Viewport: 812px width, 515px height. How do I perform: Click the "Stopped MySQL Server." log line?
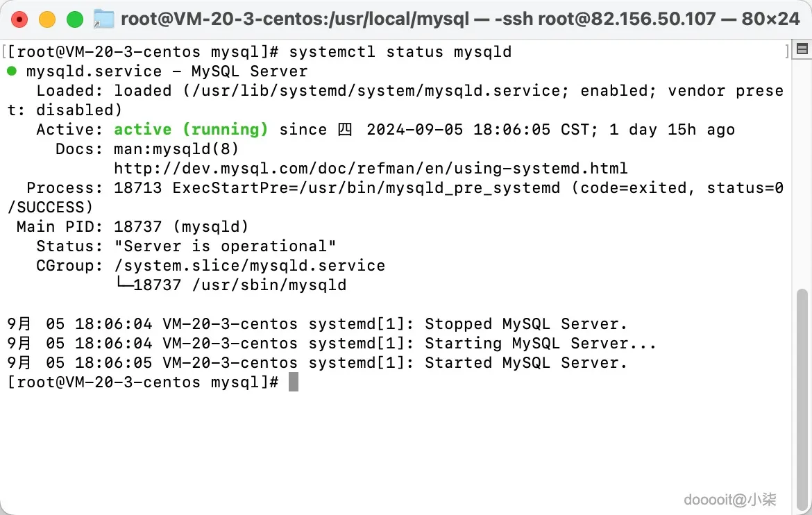(525, 323)
